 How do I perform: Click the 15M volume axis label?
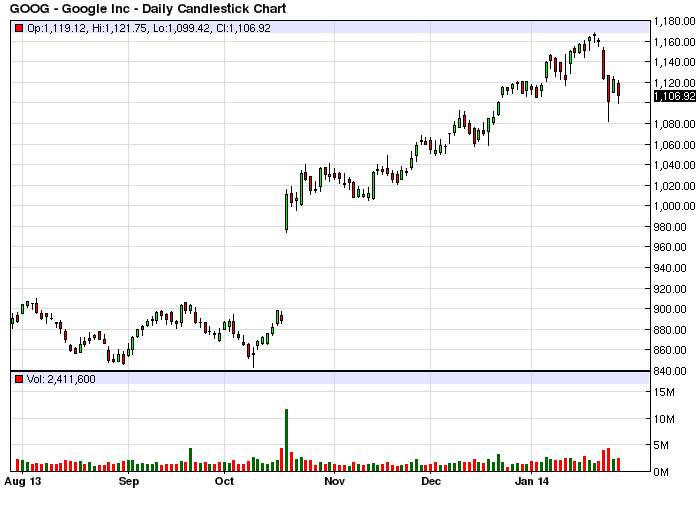pos(664,392)
